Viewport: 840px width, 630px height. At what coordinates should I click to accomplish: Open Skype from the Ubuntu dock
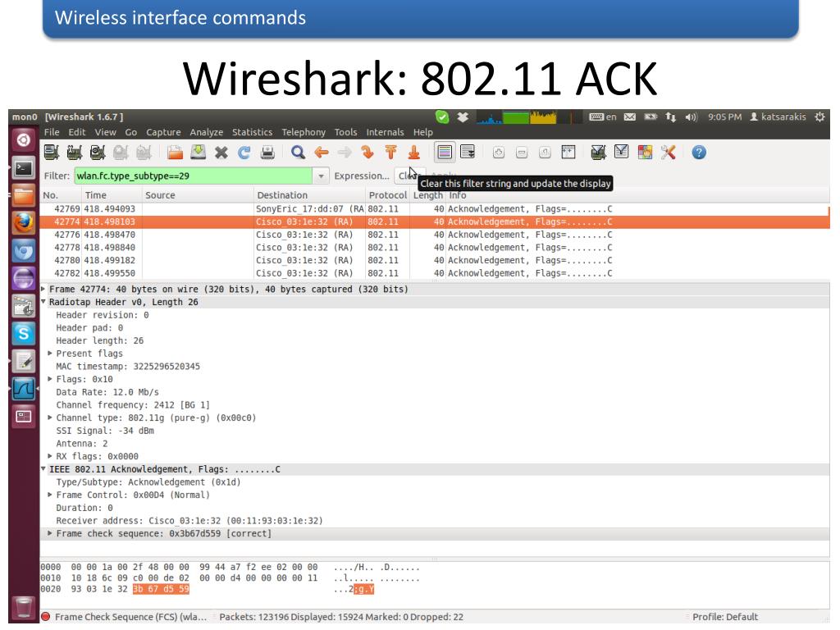point(24,334)
